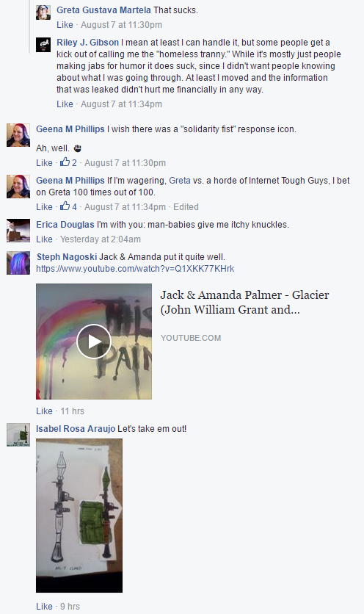
Task: Click thumbs-up icon showing 2 likes
Action: pyautogui.click(x=65, y=162)
